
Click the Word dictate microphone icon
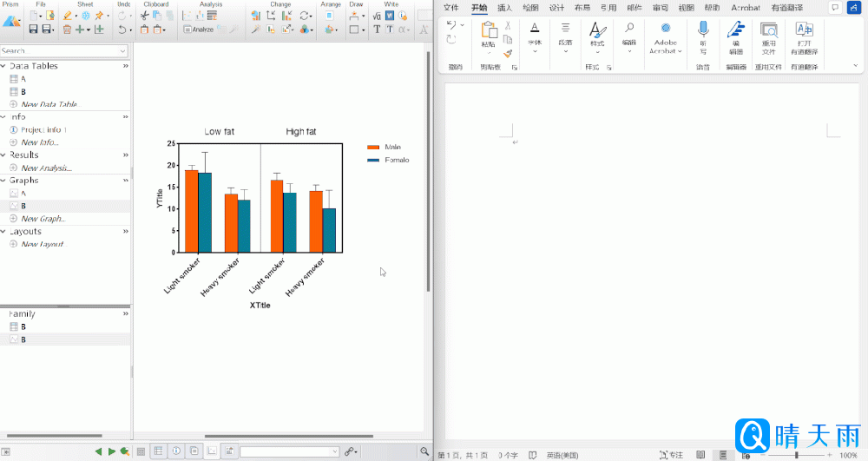click(x=703, y=30)
